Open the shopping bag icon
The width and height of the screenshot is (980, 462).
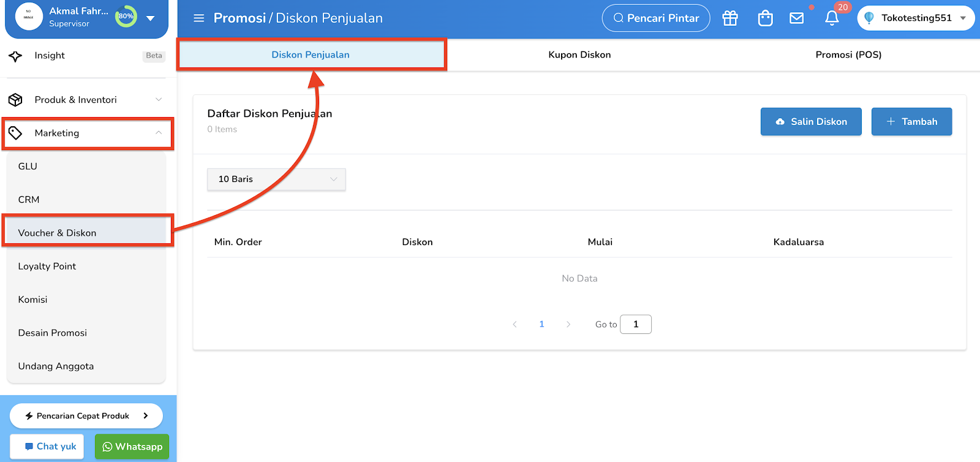click(765, 18)
